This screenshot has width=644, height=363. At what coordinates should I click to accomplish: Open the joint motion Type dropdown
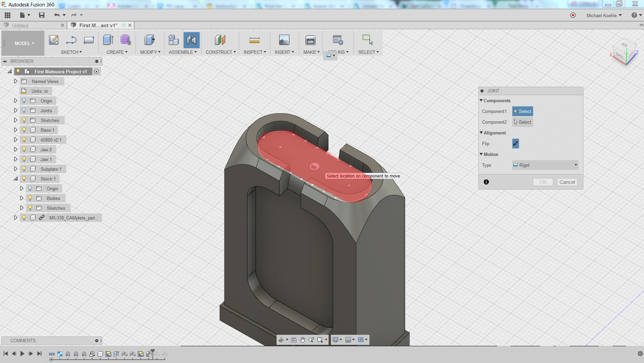[x=545, y=165]
